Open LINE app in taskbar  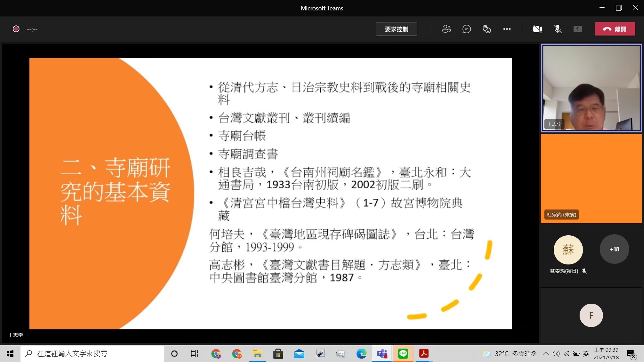pos(403,354)
